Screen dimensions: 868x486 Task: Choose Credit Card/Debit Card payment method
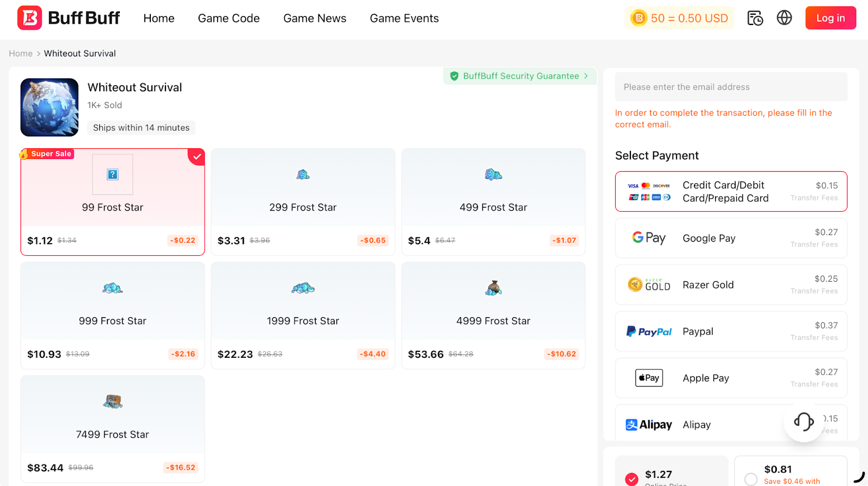coord(731,192)
